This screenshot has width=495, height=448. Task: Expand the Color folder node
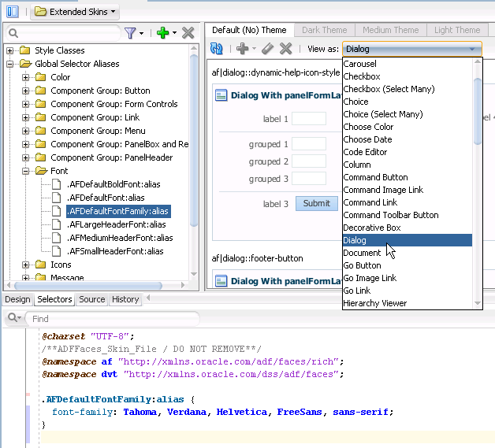coord(25,77)
